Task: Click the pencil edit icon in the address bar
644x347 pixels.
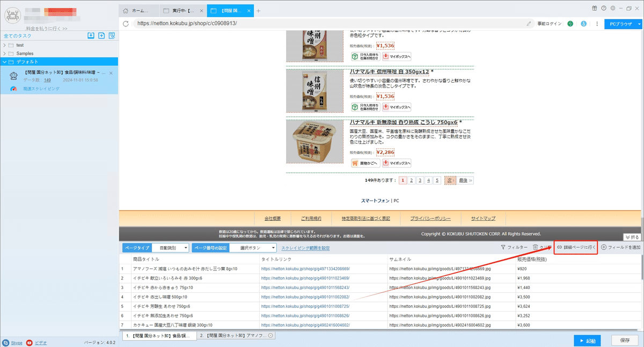Action: [529, 24]
